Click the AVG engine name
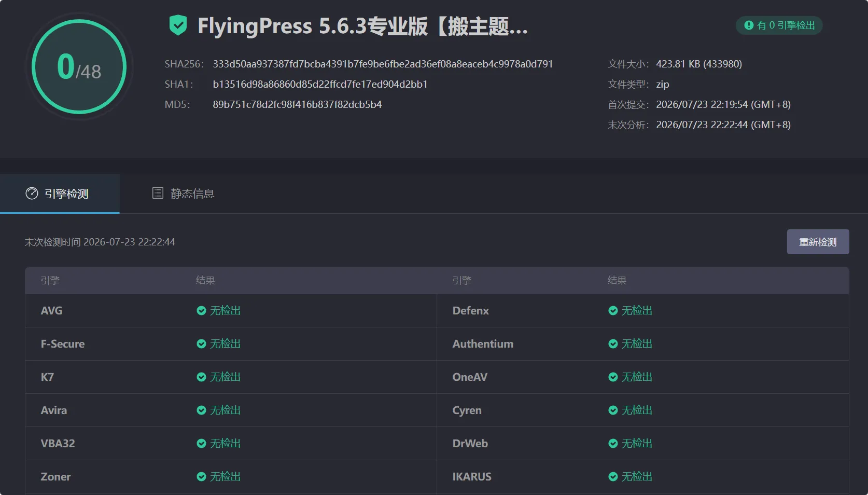The width and height of the screenshot is (868, 495). click(51, 311)
